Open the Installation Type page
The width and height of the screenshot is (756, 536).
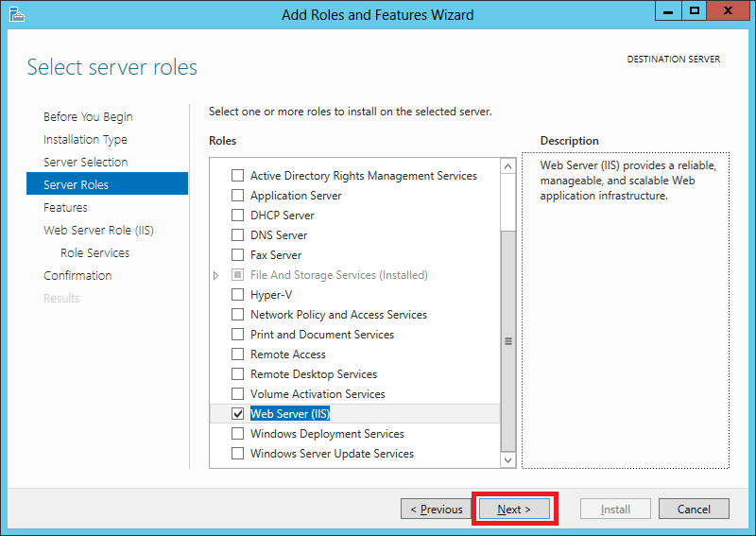pyautogui.click(x=85, y=139)
